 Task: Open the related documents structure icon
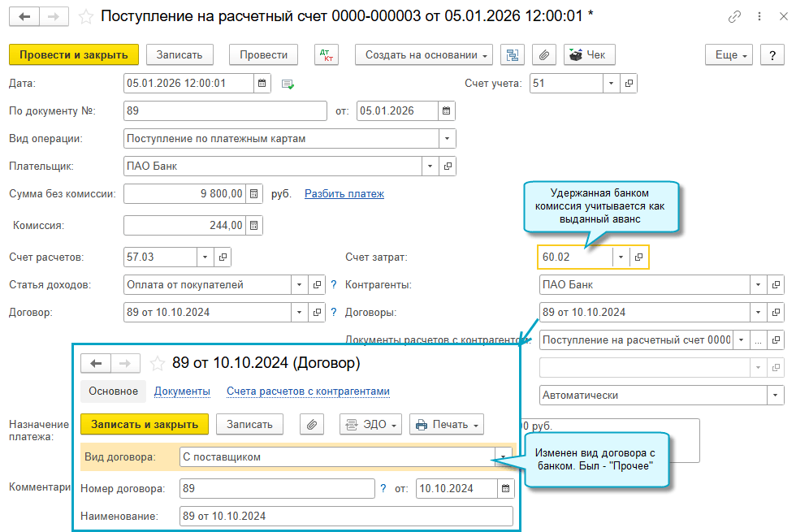[x=513, y=55]
